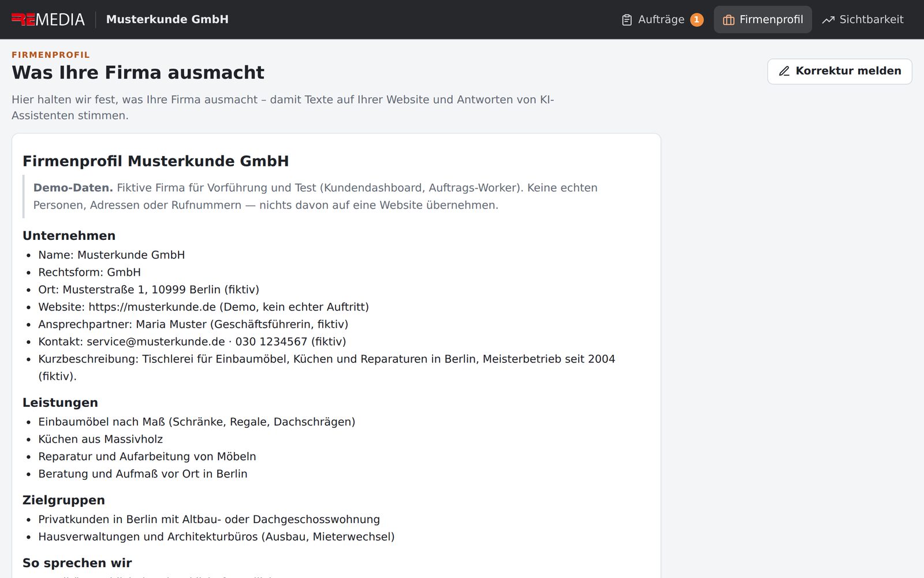Click the intro paragraph starting 'Hier halten wir fest'

click(283, 108)
